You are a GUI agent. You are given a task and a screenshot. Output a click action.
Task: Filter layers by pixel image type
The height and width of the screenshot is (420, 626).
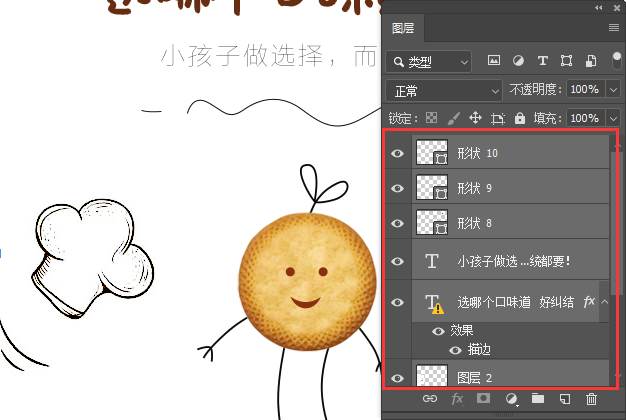(x=494, y=61)
